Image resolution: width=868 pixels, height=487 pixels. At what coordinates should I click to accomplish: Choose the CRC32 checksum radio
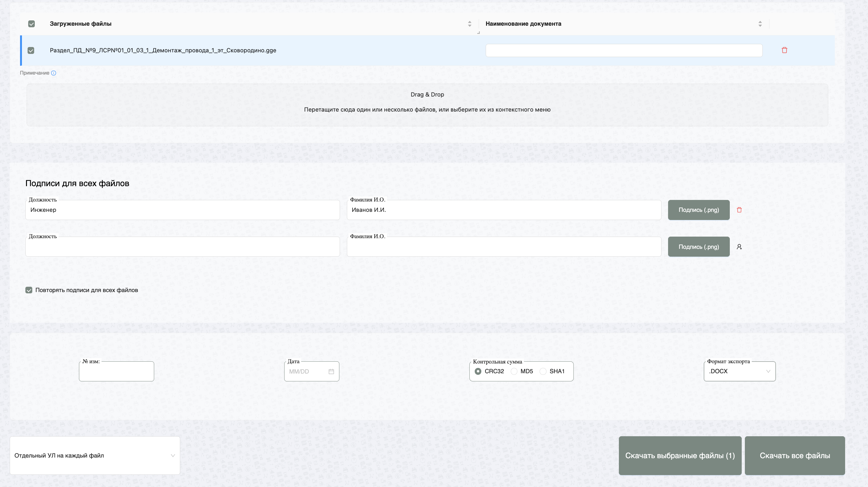click(478, 371)
